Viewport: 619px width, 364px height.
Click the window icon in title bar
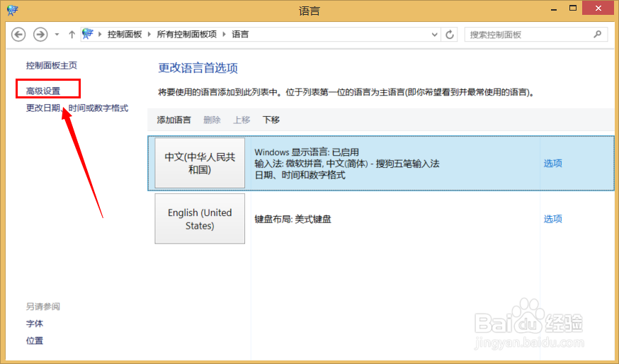click(x=12, y=10)
